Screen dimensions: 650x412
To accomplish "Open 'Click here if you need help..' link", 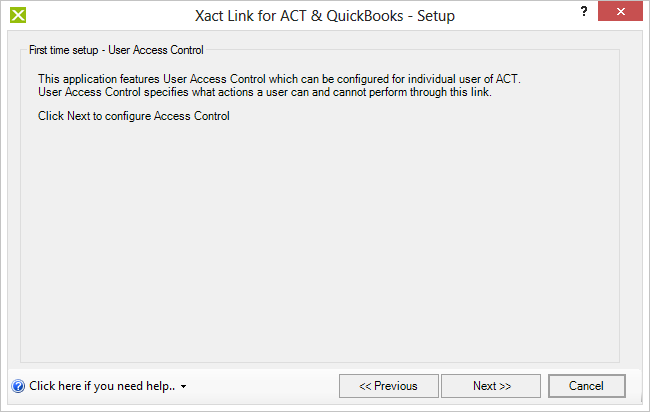I will [102, 386].
